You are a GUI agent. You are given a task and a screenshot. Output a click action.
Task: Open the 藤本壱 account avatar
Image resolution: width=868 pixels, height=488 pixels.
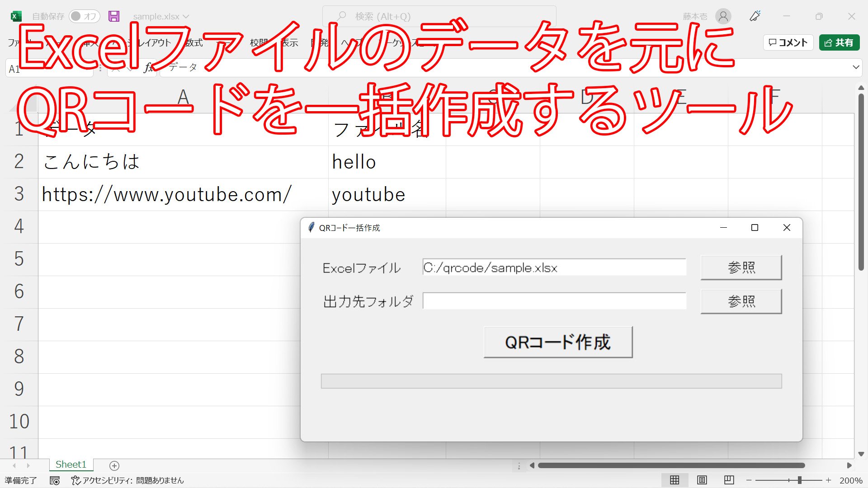pos(723,16)
